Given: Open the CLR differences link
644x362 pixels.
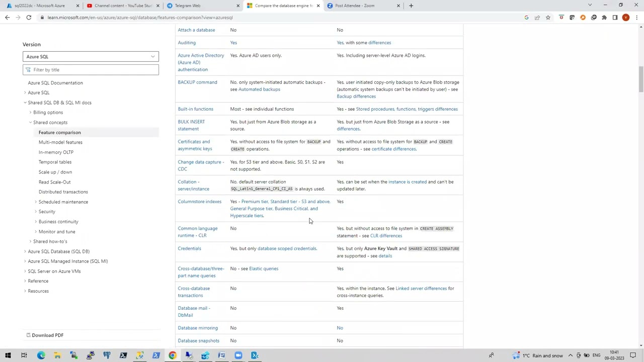Looking at the screenshot, I should tap(386, 236).
